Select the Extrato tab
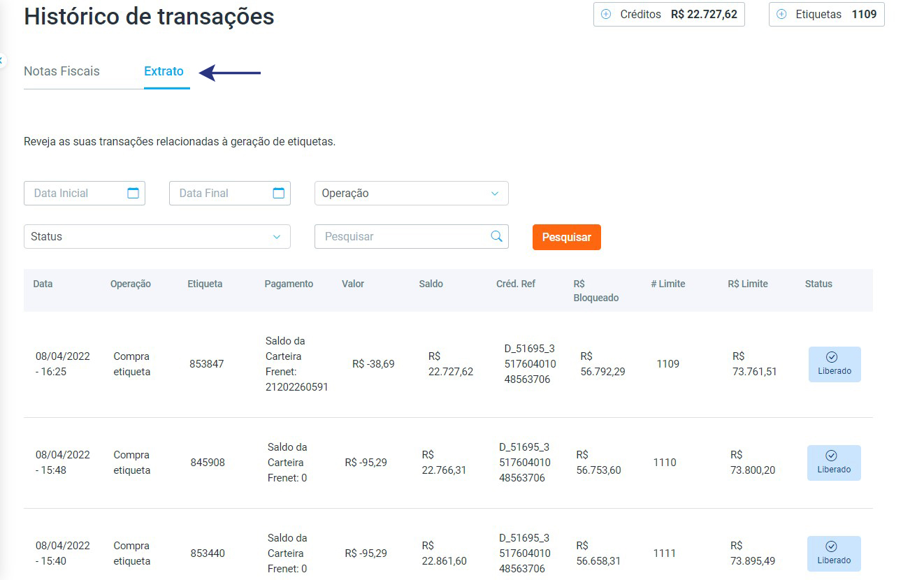This screenshot has height=580, width=924. click(164, 71)
